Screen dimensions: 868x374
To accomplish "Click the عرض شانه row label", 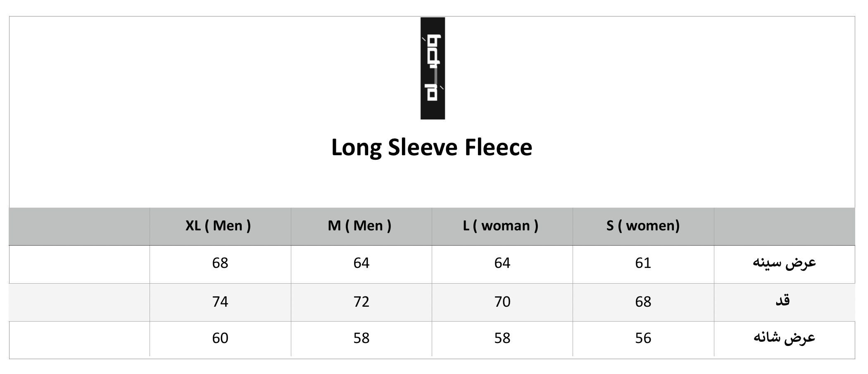I will point(784,338).
